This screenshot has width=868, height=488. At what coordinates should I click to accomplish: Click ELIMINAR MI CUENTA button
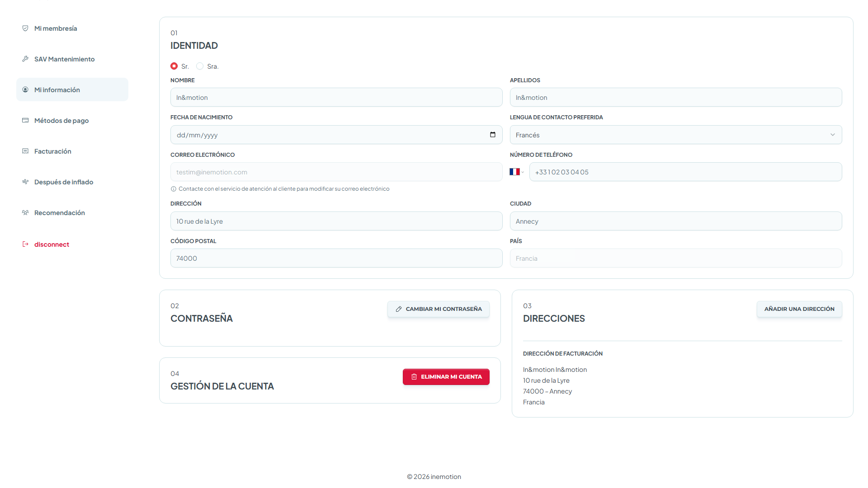446,377
